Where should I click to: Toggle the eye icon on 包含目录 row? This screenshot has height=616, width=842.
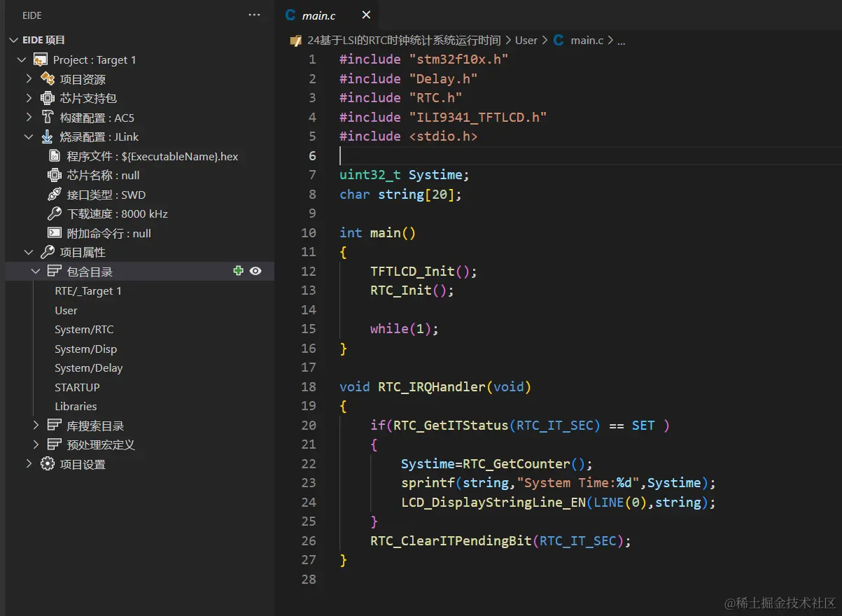[255, 271]
